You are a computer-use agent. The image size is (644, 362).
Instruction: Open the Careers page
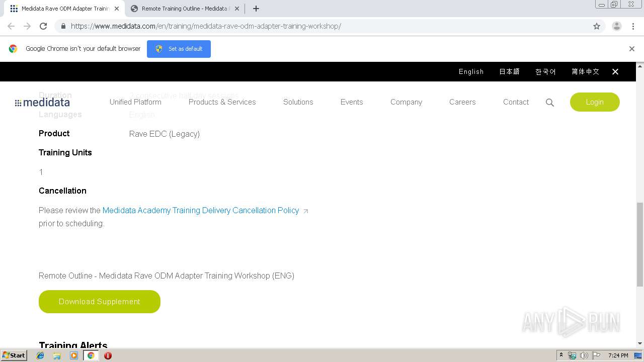pos(462,102)
